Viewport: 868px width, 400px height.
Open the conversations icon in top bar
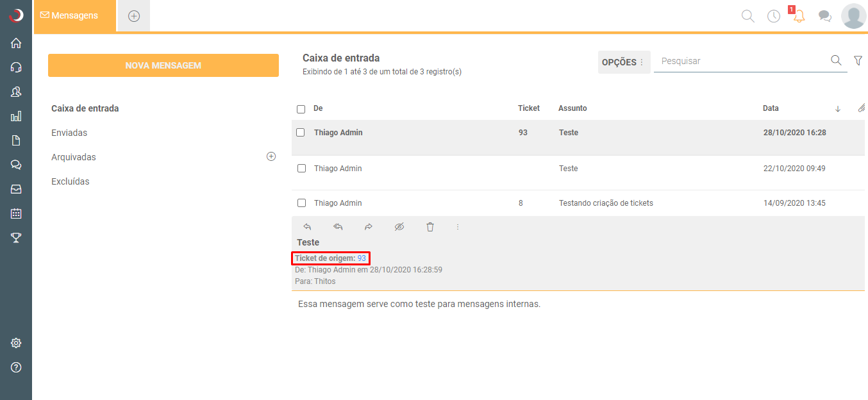(x=825, y=16)
